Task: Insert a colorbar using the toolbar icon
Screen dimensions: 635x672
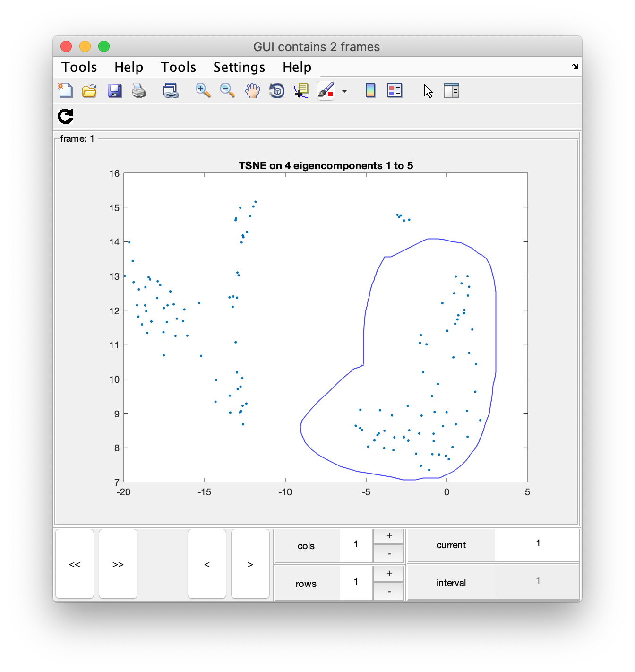Action: [370, 90]
